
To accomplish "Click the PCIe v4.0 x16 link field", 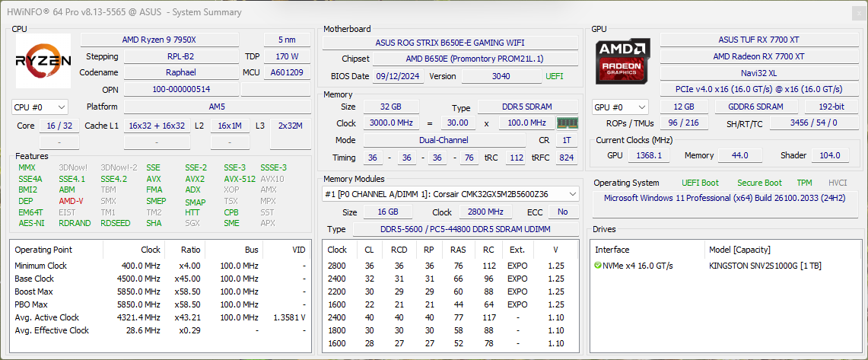I will tap(759, 89).
